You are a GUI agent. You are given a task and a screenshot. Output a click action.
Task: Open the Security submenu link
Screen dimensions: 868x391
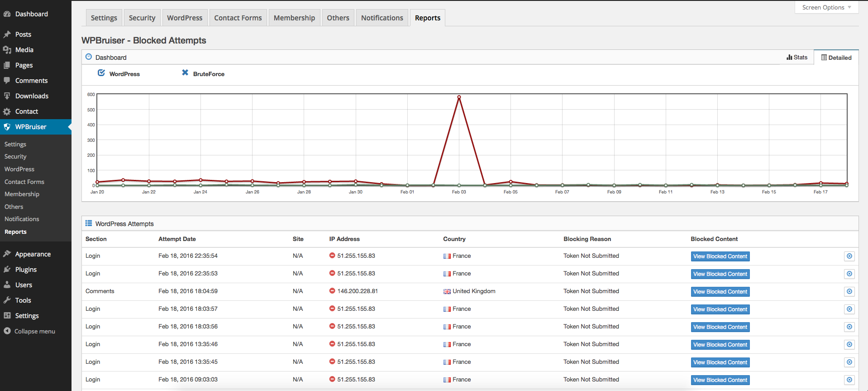point(15,156)
